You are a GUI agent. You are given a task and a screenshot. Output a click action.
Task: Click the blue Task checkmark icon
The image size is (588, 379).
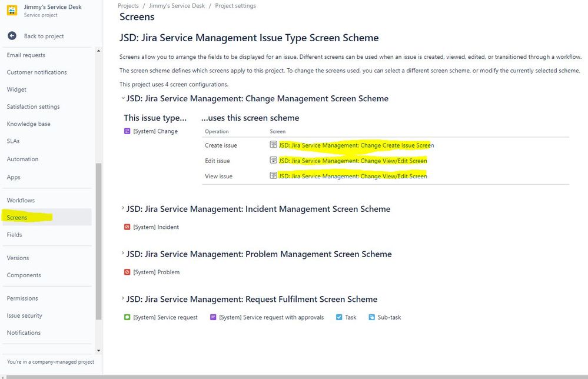(x=339, y=317)
